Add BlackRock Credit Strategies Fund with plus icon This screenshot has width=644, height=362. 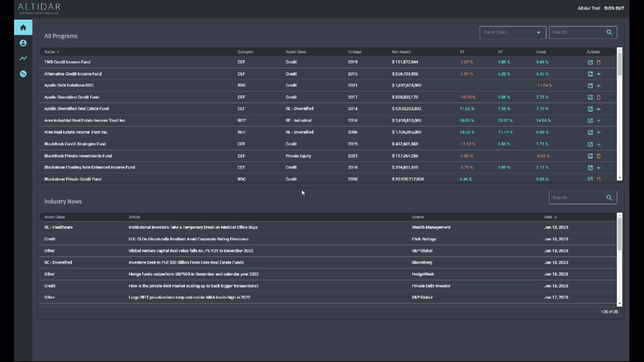pyautogui.click(x=599, y=144)
